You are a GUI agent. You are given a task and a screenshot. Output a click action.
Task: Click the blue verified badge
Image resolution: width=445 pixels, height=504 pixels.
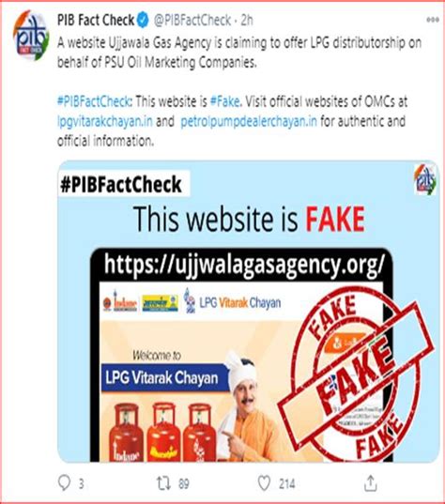click(143, 21)
